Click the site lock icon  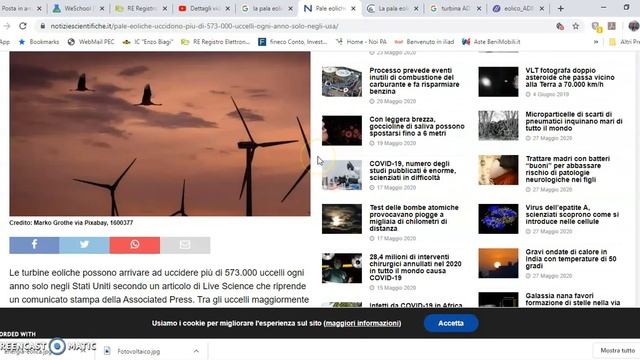[x=42, y=26]
